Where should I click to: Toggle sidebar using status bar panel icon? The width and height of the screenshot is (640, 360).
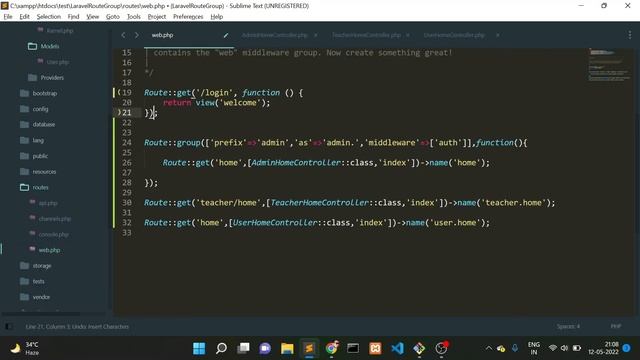[x=9, y=327]
